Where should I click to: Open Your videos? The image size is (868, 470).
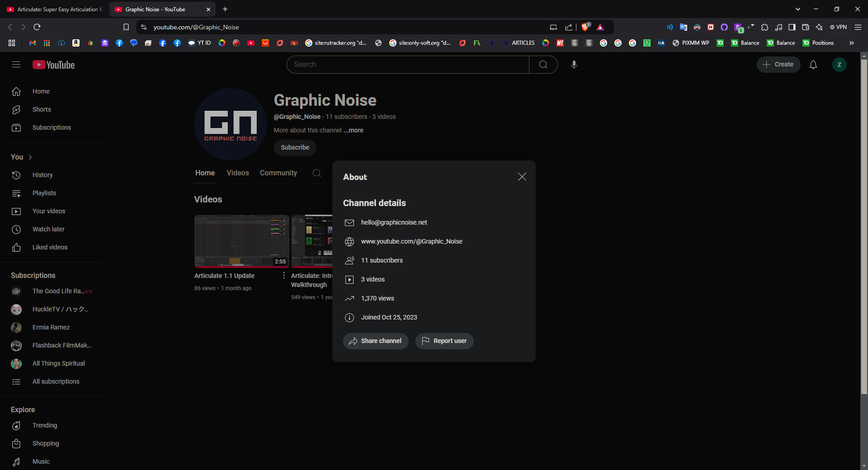click(54, 211)
